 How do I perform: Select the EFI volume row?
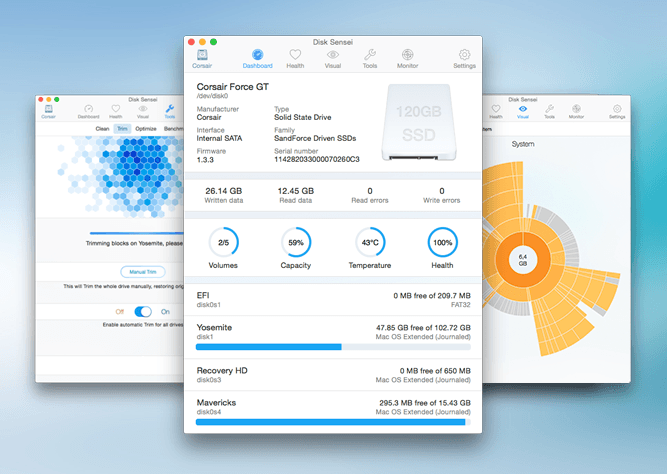click(333, 300)
